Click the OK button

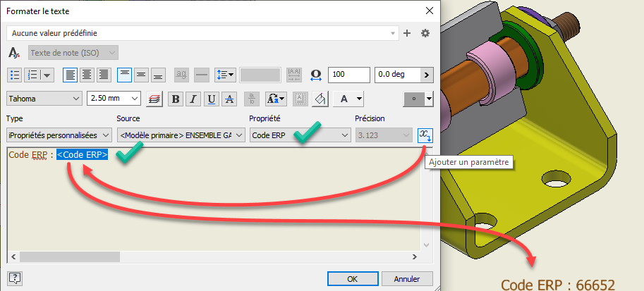(353, 278)
